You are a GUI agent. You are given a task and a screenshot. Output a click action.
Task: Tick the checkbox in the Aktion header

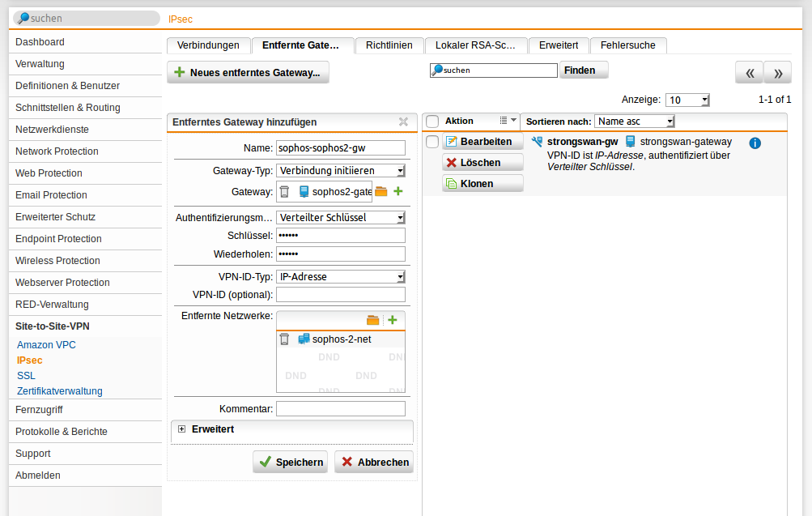pos(432,122)
